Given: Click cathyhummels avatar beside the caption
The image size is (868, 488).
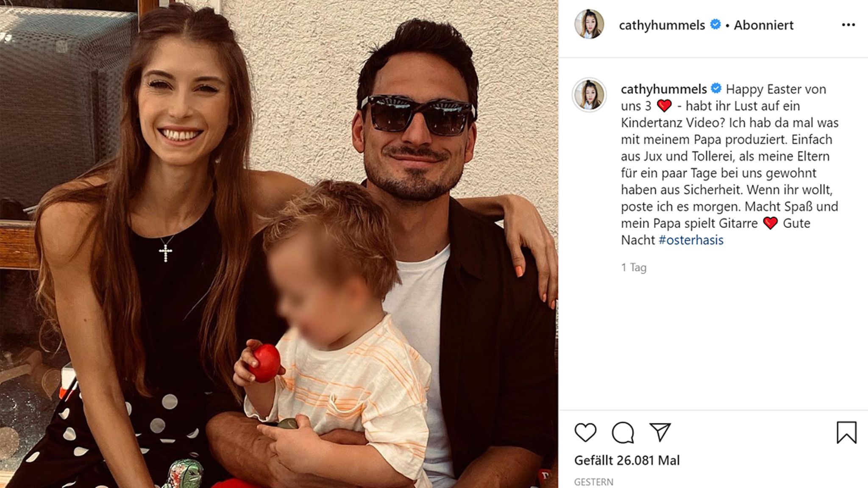Looking at the screenshot, I should (x=590, y=94).
